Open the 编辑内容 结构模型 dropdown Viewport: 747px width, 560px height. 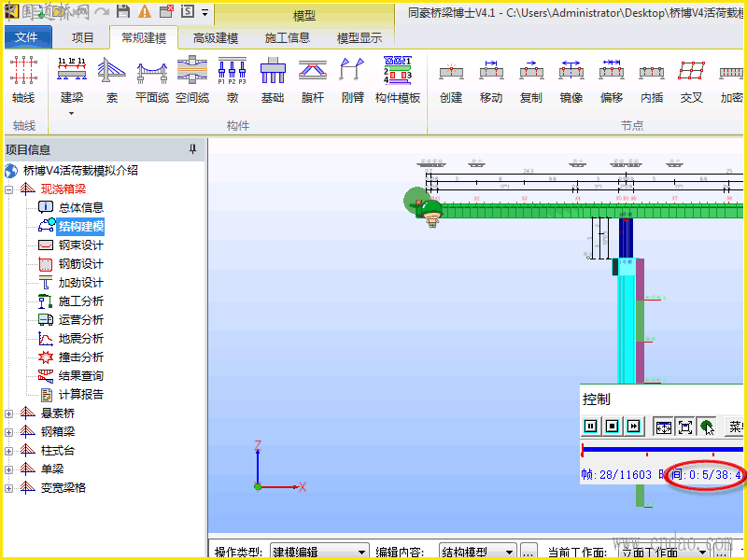pyautogui.click(x=477, y=552)
